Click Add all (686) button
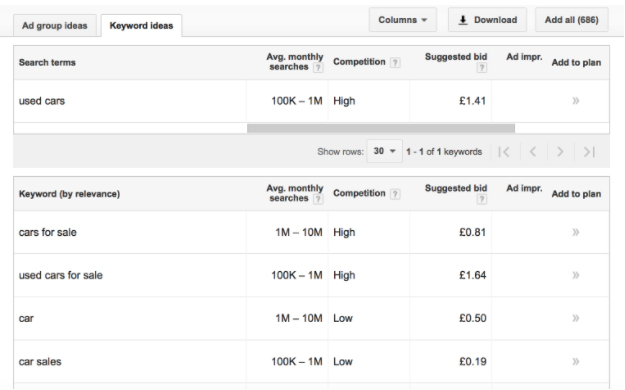The height and width of the screenshot is (390, 625). tap(572, 20)
